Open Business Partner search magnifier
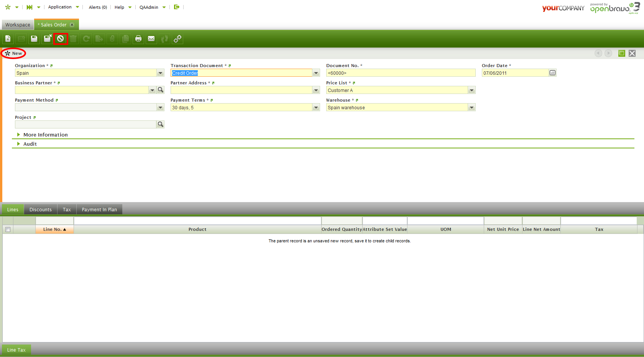Screen dimensions: 644x357 161,90
